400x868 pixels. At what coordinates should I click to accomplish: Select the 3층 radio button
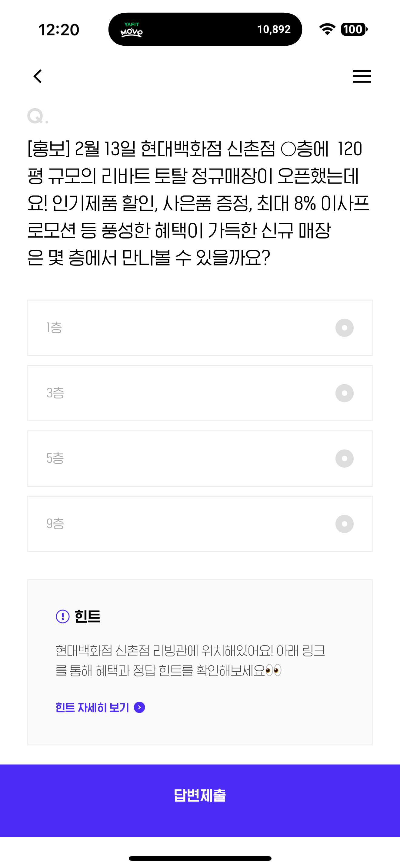344,393
